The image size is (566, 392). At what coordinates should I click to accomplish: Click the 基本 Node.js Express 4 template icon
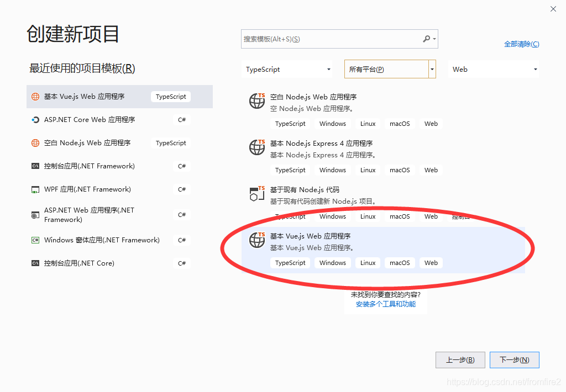click(256, 147)
